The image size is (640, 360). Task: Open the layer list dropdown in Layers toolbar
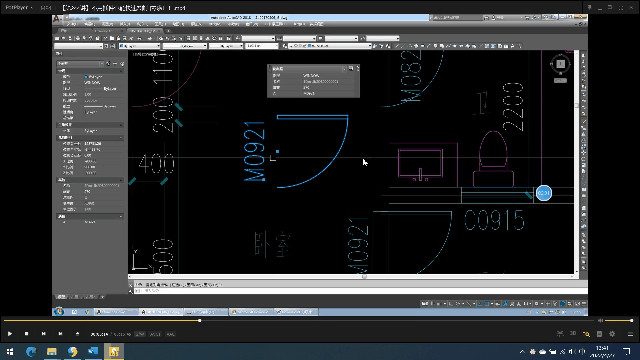pos(331,46)
